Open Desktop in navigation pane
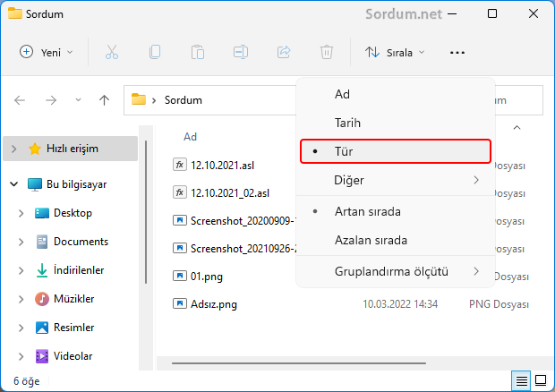The width and height of the screenshot is (555, 392). pos(73,213)
